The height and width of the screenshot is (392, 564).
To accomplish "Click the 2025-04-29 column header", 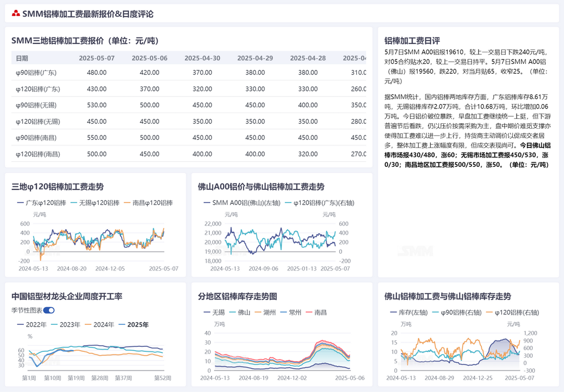I will coord(255,58).
